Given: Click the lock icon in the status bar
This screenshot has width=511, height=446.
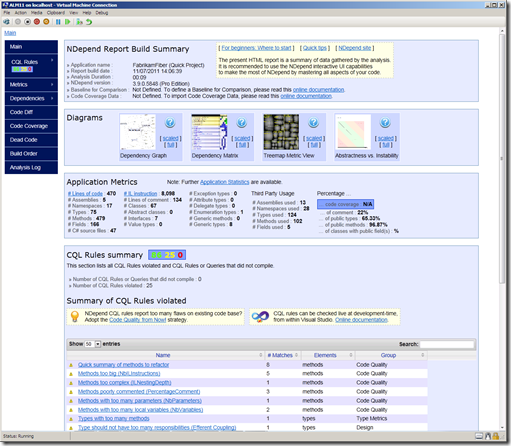Looking at the screenshot, I should coord(496,436).
